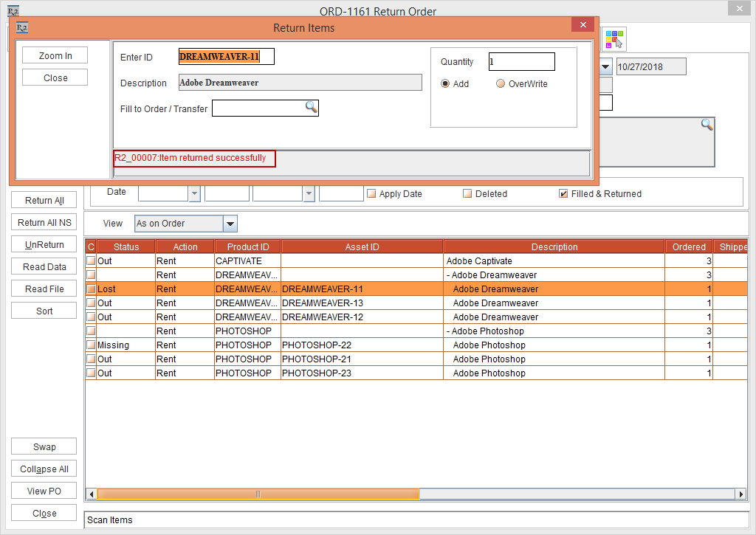Click the Description column header
The width and height of the screenshot is (756, 535).
click(x=554, y=246)
